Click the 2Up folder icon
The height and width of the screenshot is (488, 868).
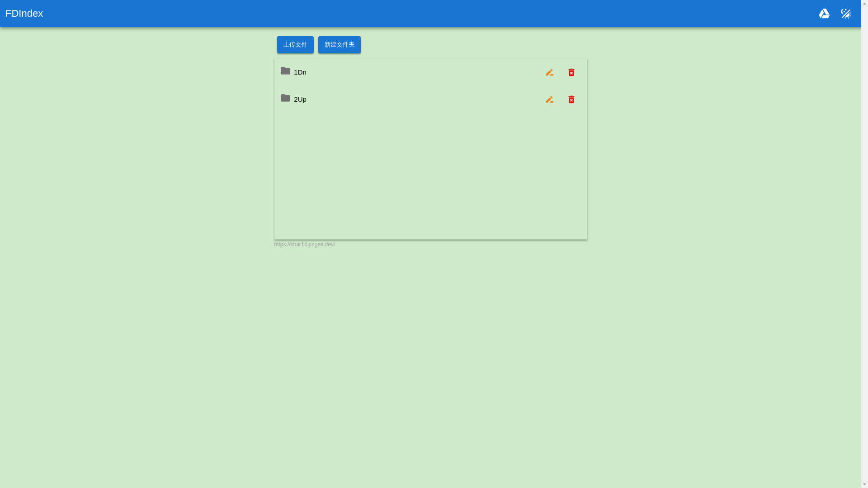285,98
